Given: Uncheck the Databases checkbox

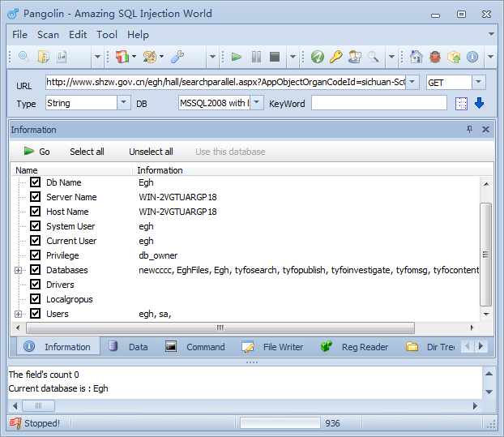Looking at the screenshot, I should (x=35, y=269).
